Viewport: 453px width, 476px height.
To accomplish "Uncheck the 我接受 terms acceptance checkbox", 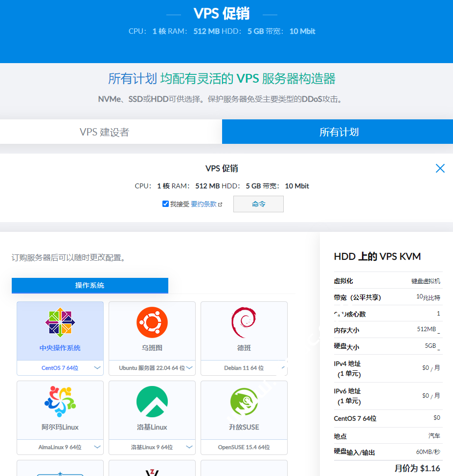I will pyautogui.click(x=166, y=204).
